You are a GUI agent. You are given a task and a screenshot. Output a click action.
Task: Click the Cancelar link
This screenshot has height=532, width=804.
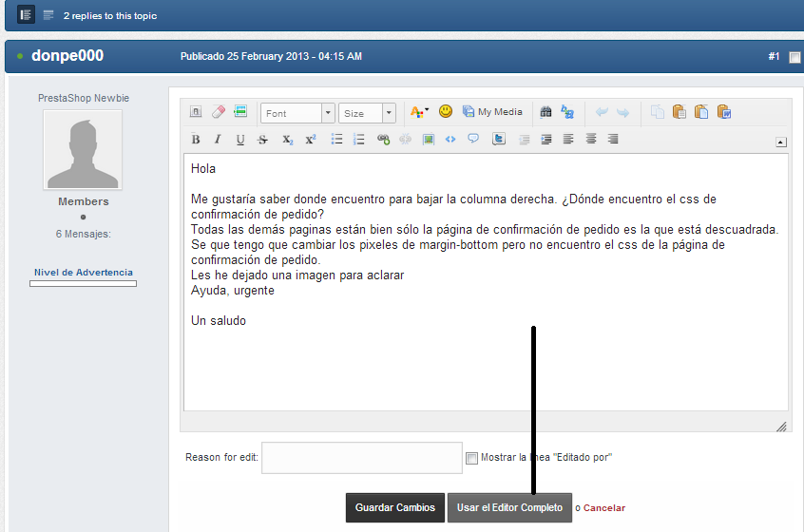point(604,508)
